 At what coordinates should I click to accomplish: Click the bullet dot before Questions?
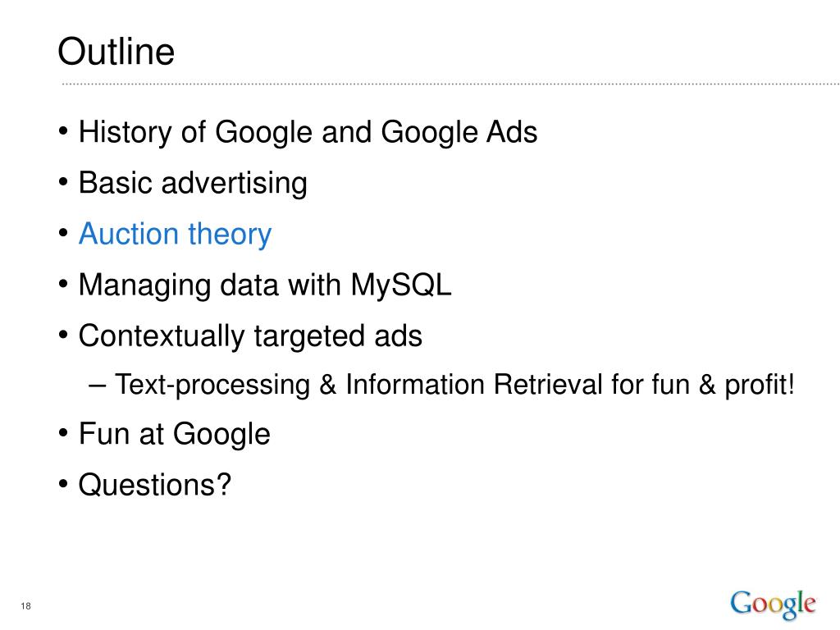63,484
